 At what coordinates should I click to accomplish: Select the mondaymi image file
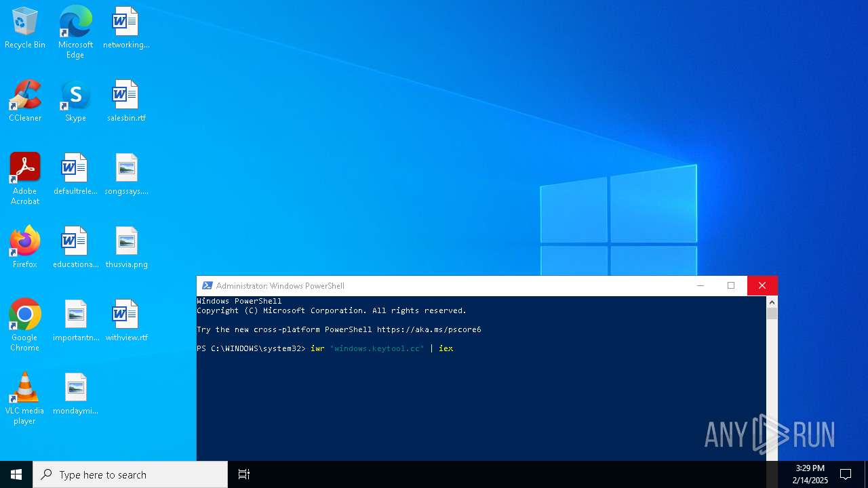(75, 394)
